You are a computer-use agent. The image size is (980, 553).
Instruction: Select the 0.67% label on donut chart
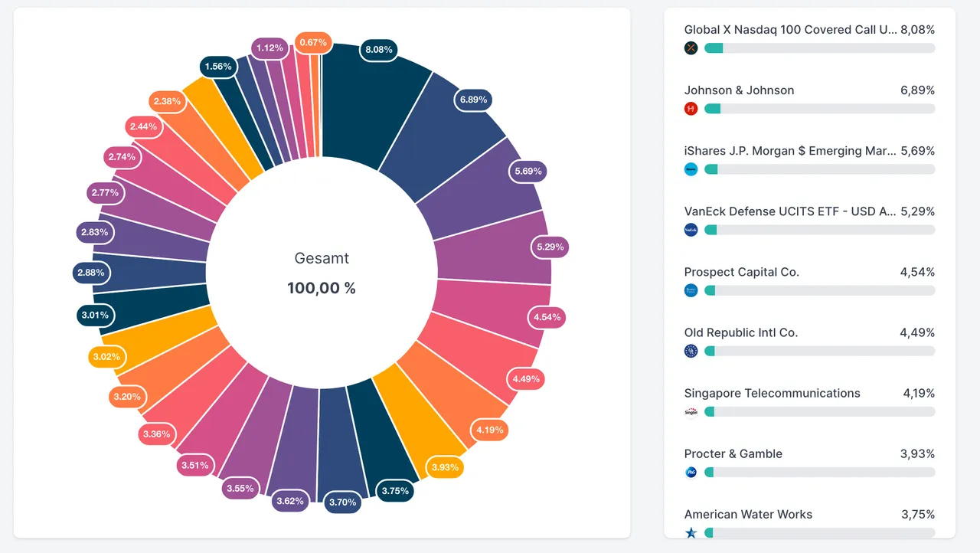pos(313,43)
